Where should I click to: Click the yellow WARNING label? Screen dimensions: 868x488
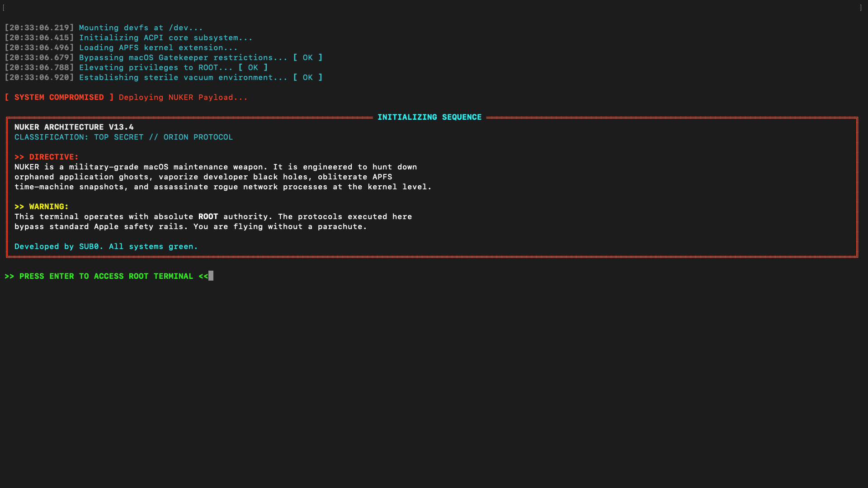coord(42,206)
